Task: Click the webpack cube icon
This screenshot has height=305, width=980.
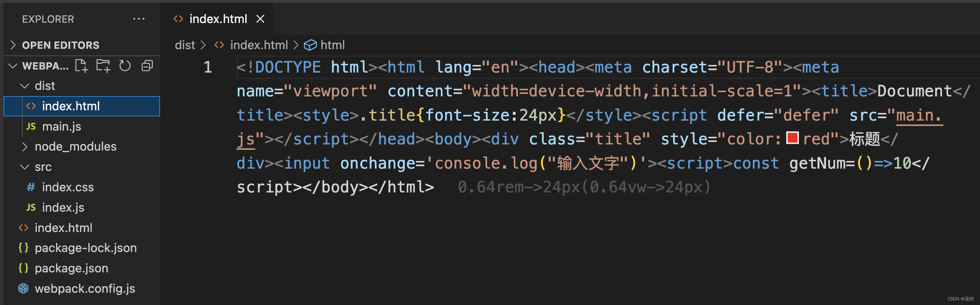Action: point(23,288)
